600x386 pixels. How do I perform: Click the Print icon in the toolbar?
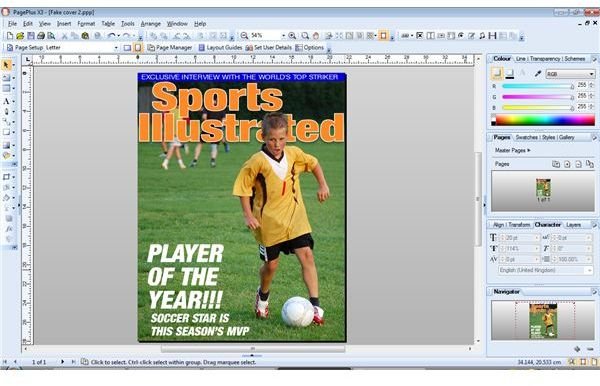click(41, 36)
